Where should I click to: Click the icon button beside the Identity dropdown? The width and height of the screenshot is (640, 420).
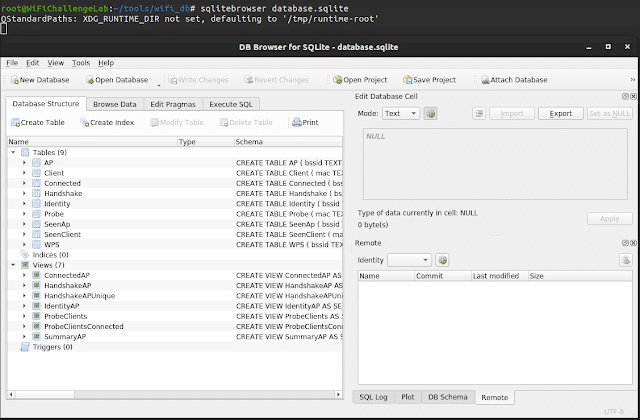[442, 260]
